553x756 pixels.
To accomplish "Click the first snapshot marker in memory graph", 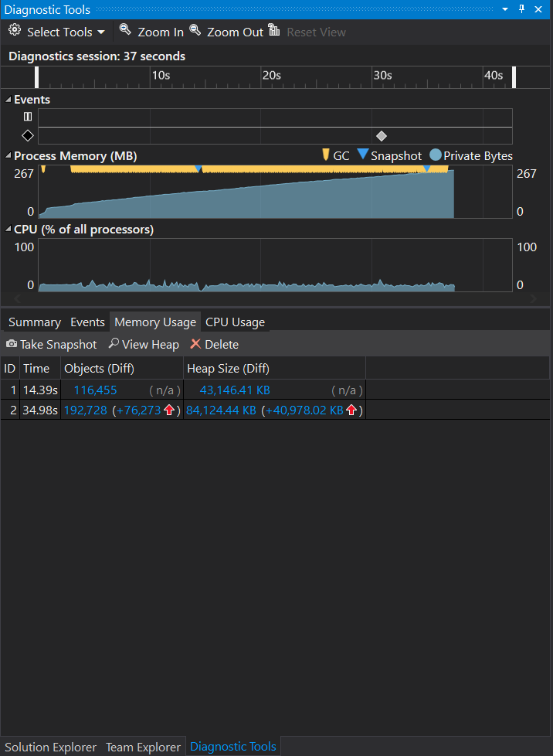I will tap(198, 169).
